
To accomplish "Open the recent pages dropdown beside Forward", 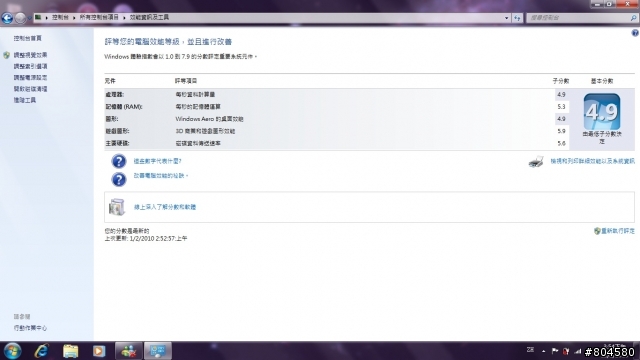I will 29,18.
